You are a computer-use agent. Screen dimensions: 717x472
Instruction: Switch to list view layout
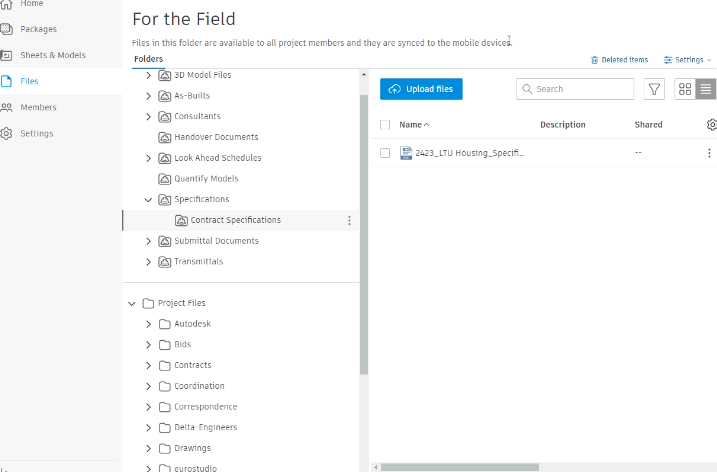click(x=706, y=89)
